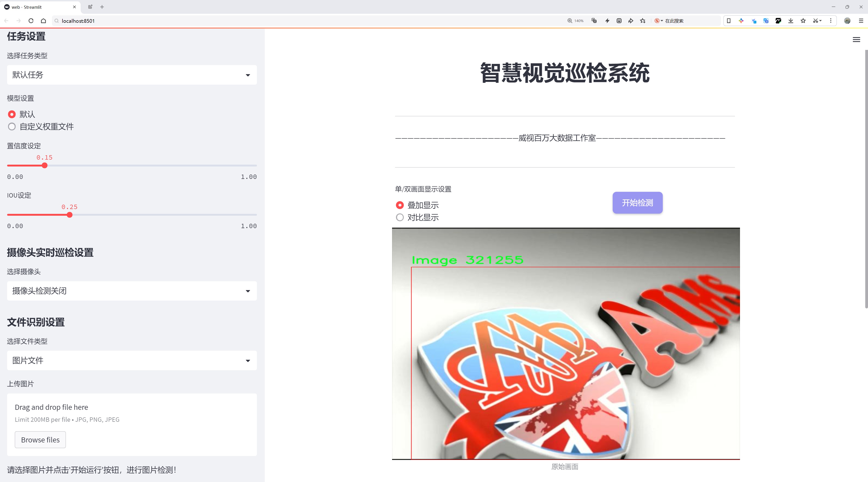This screenshot has width=868, height=482.
Task: Click the browser back arrow
Action: pos(6,21)
